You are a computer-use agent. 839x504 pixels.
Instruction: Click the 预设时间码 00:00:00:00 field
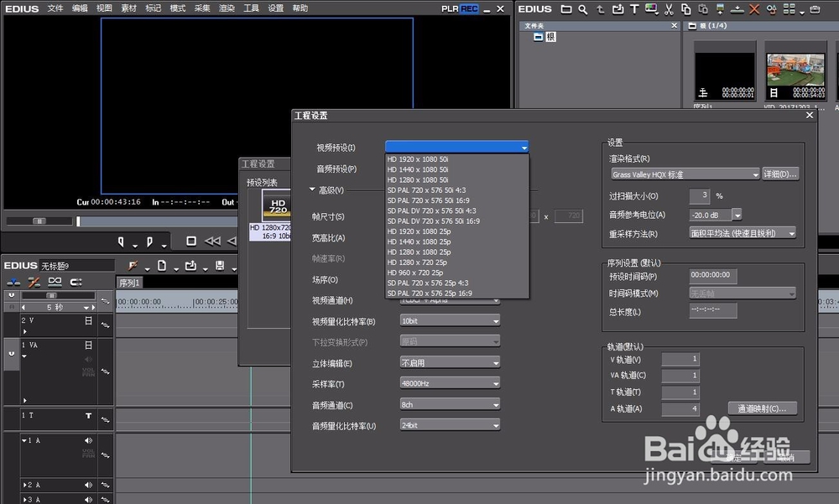tap(712, 276)
